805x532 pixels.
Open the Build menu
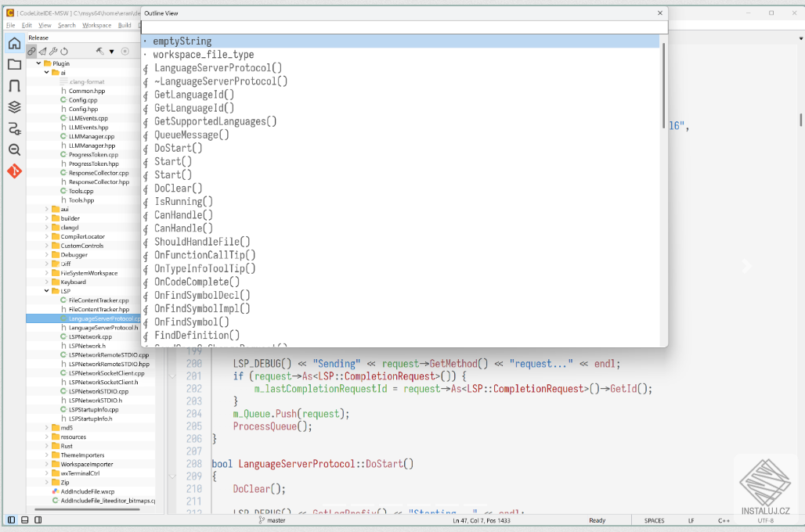coord(125,25)
